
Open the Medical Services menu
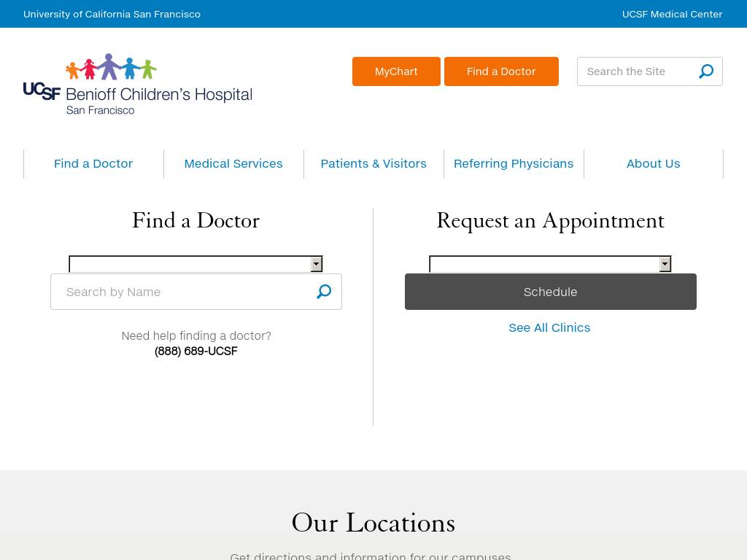(x=233, y=164)
